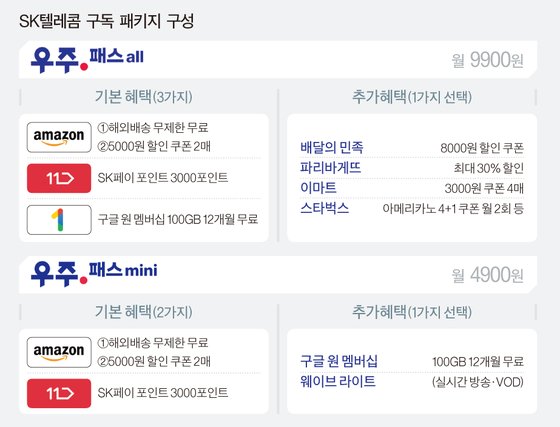Click the 우주패스 all brand logo

[x=87, y=59]
